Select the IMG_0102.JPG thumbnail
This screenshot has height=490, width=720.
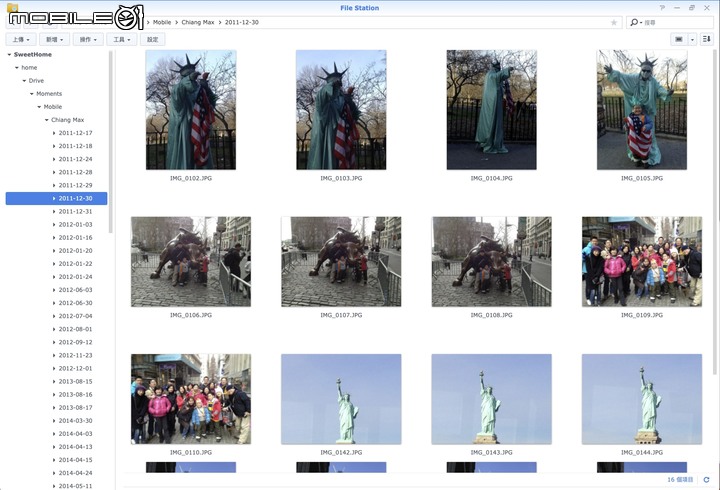point(191,110)
